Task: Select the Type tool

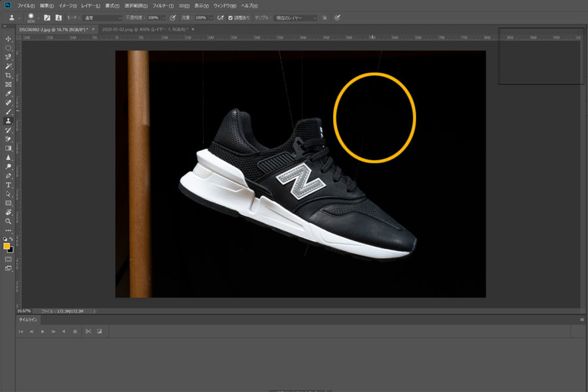Action: click(x=8, y=185)
